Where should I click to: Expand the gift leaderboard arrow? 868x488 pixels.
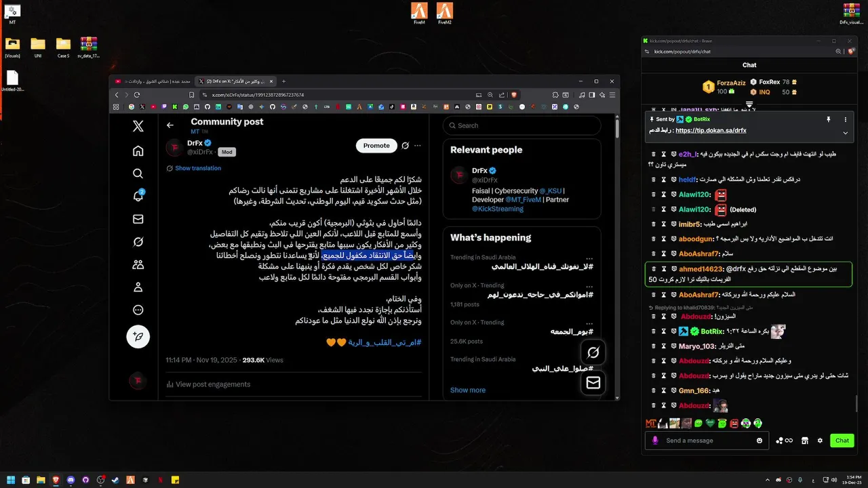click(x=749, y=104)
